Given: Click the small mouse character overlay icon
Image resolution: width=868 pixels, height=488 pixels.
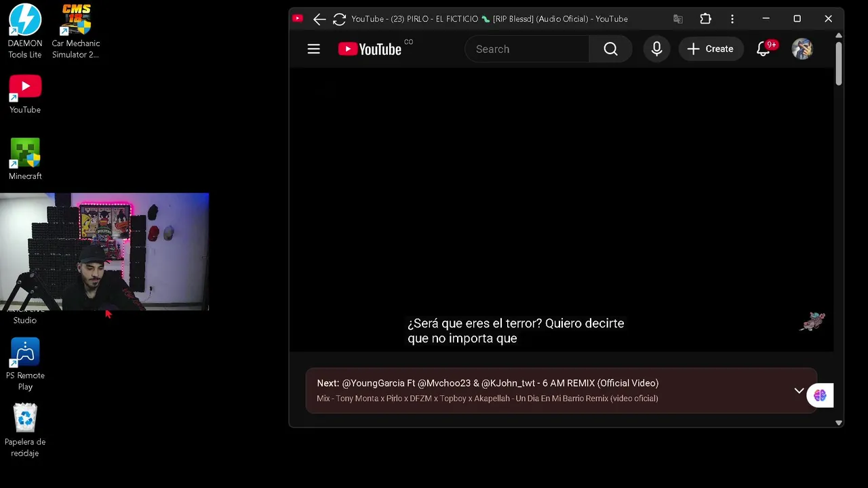Looking at the screenshot, I should pos(812,321).
